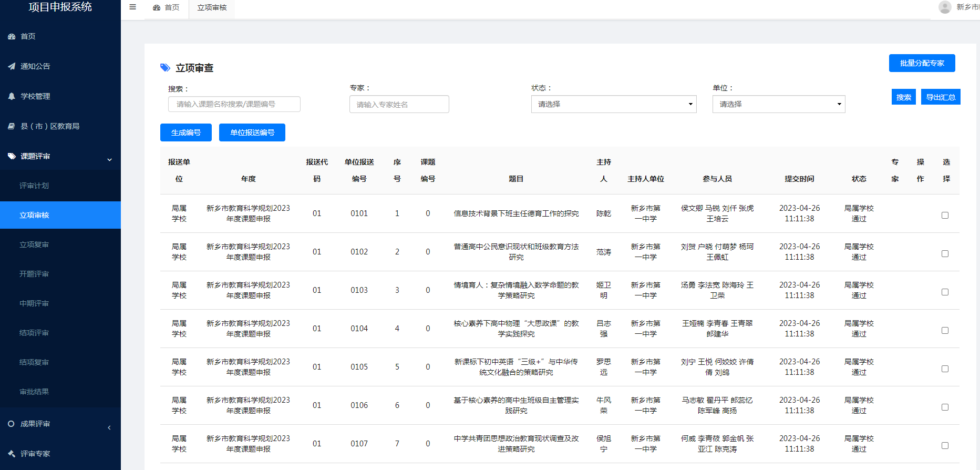This screenshot has height=470, width=980.
Task: Expand the 成果评审 menu chevron
Action: 109,427
